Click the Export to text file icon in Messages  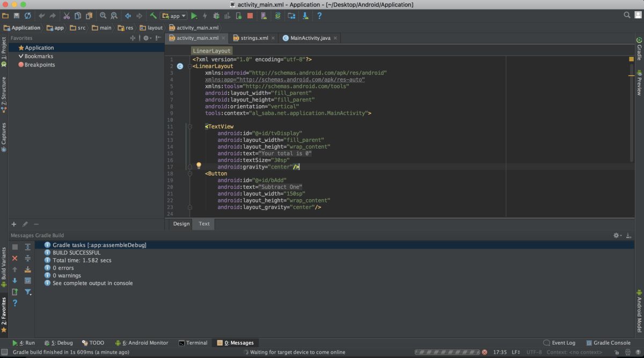coord(15,292)
